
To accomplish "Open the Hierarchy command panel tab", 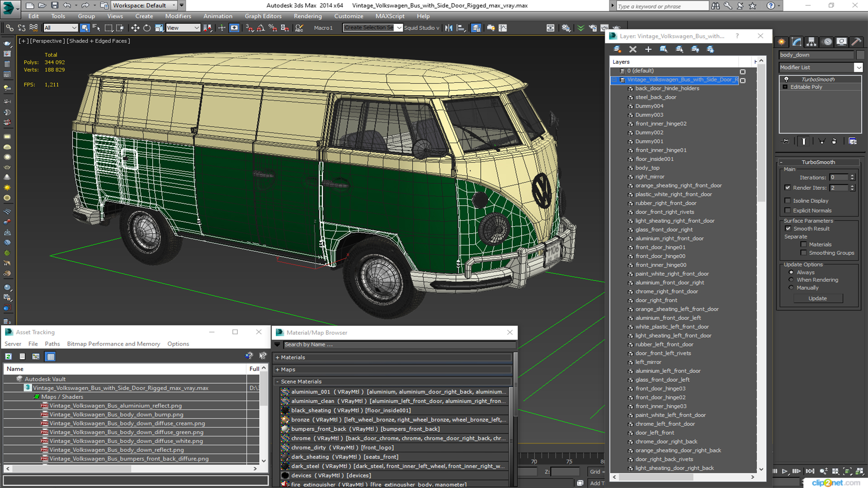I will click(811, 42).
